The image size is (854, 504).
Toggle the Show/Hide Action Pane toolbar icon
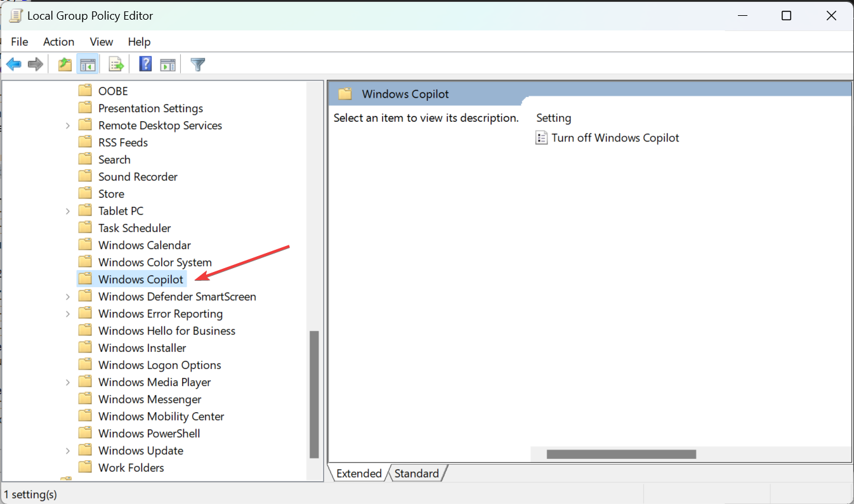pos(168,64)
